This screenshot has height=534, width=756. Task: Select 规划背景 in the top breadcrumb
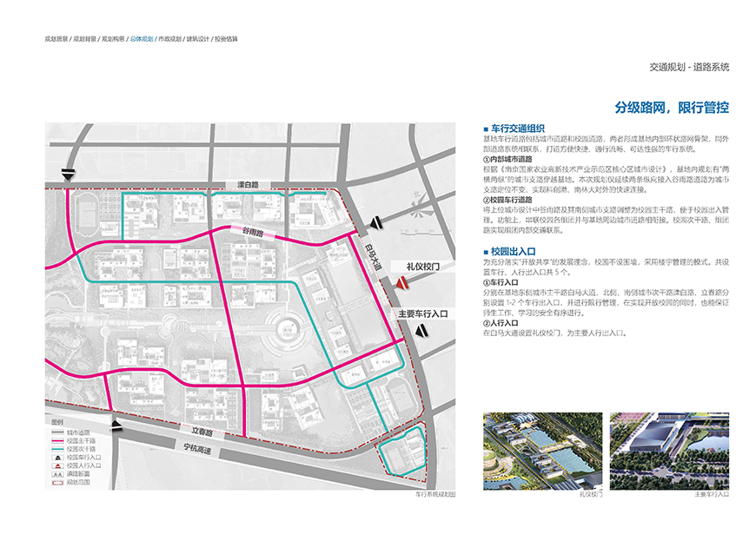point(85,39)
